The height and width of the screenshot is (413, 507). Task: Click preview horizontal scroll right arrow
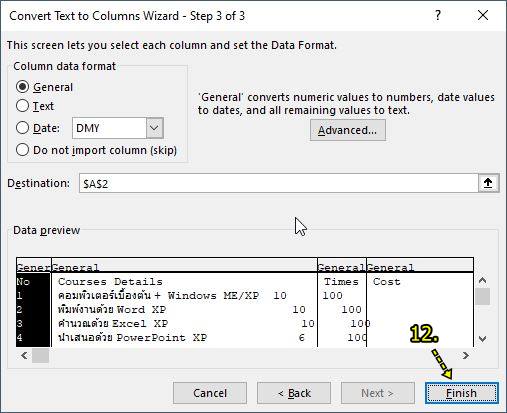click(x=466, y=356)
